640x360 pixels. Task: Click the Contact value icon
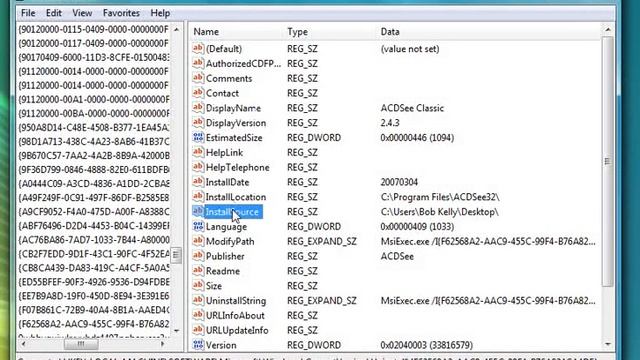(x=198, y=93)
